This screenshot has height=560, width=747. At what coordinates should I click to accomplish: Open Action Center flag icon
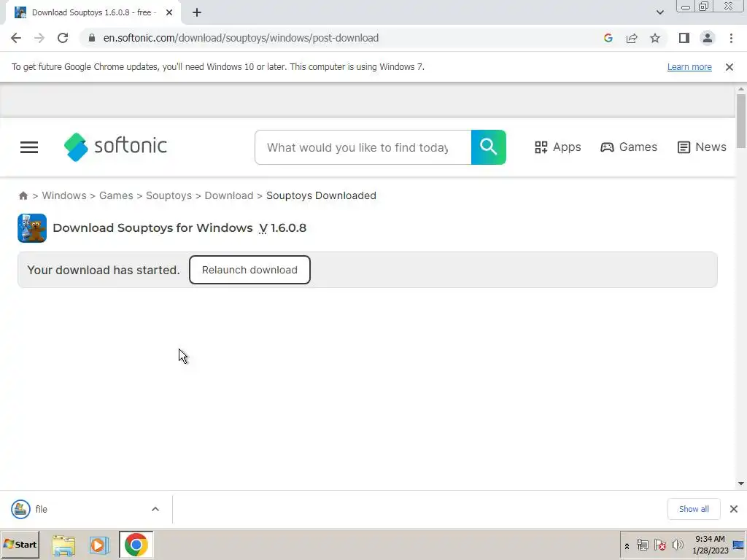(659, 545)
